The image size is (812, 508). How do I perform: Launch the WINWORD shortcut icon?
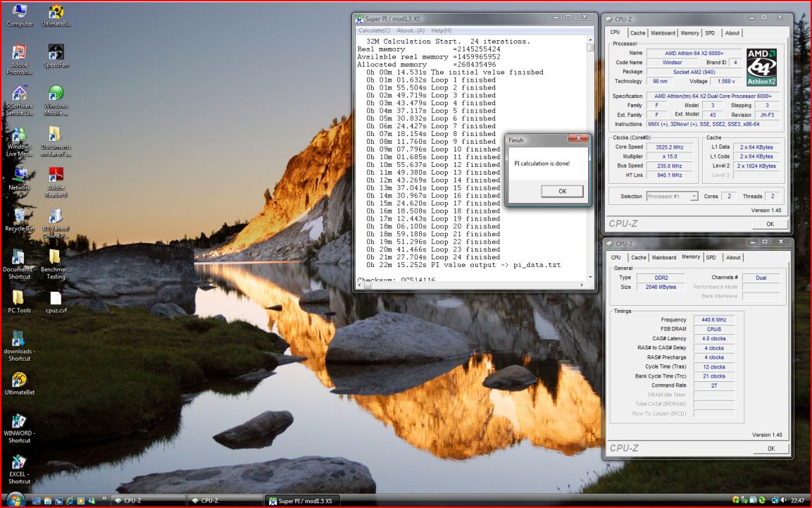pos(19,421)
